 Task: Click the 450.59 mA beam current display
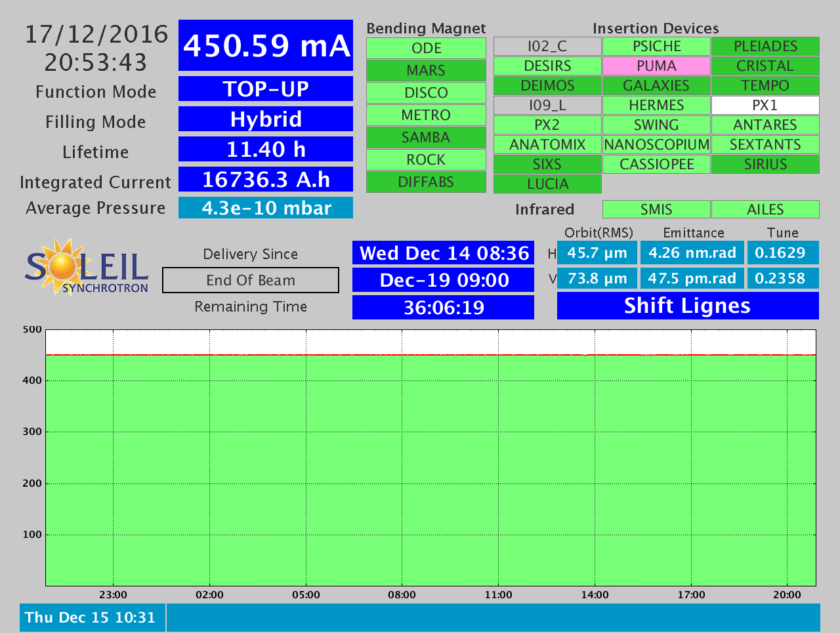tap(266, 45)
